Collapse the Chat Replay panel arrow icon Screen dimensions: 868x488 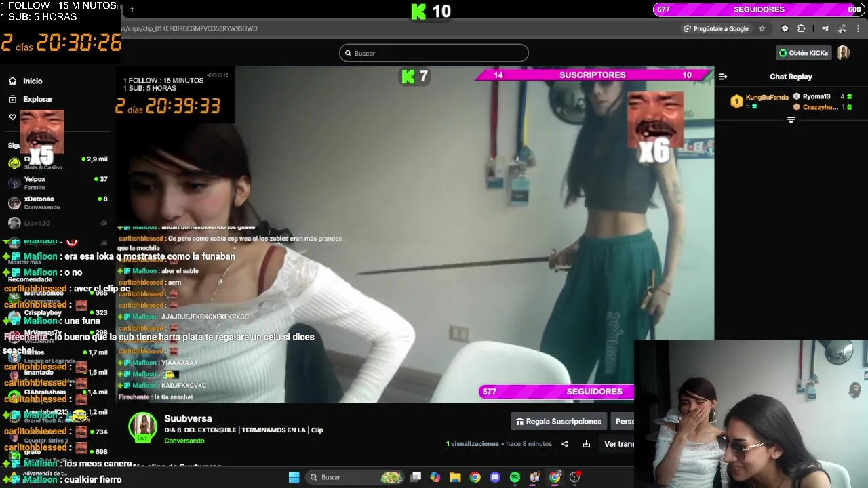pyautogui.click(x=723, y=77)
